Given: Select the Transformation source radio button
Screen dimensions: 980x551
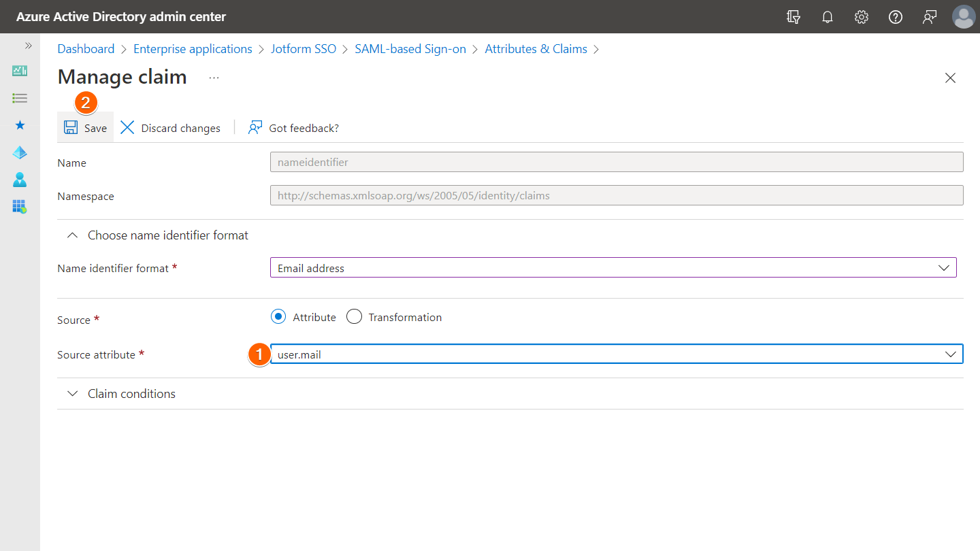Looking at the screenshot, I should [x=354, y=317].
